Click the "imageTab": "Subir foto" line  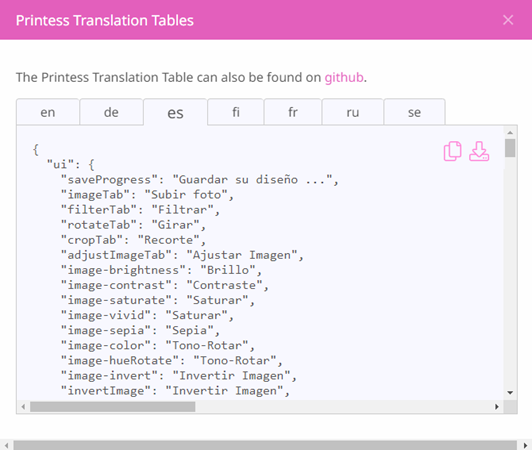(x=147, y=195)
